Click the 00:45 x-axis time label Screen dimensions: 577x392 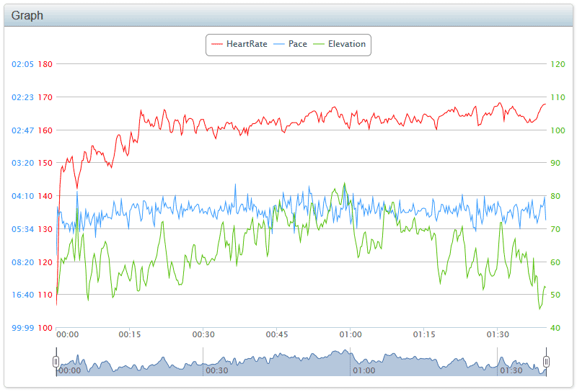(x=277, y=334)
